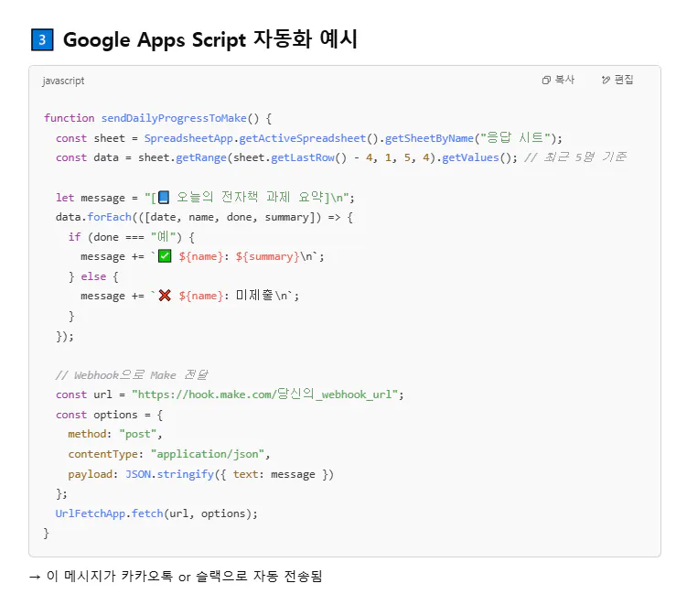687x616 pixels.
Task: Click the heading Google Apps Script 자동화 예시
Action: pyautogui.click(x=210, y=40)
